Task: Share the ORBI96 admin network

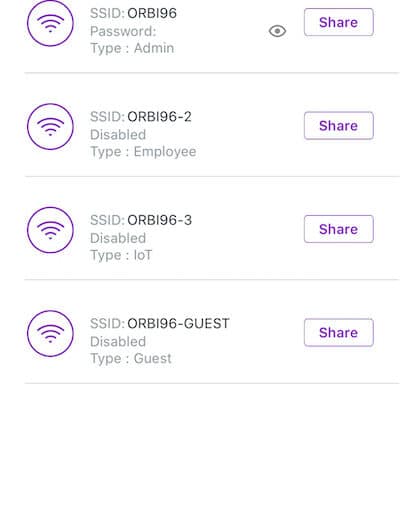Action: pos(339,22)
